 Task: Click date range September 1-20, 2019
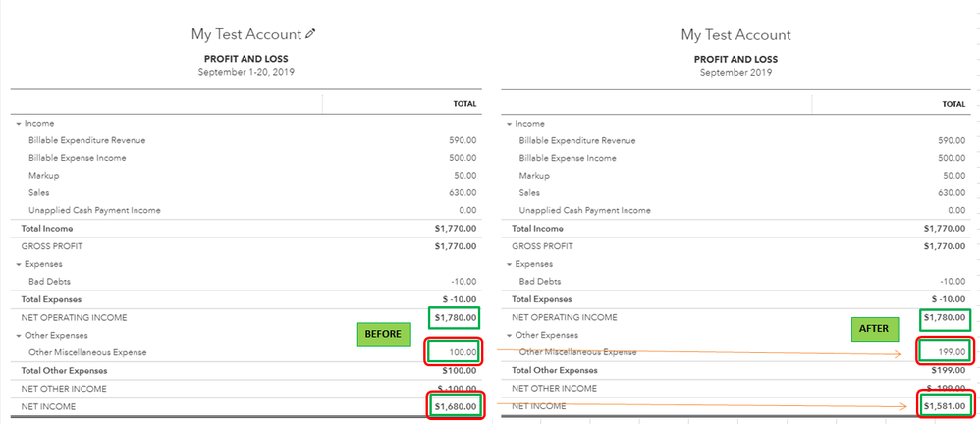point(246,72)
